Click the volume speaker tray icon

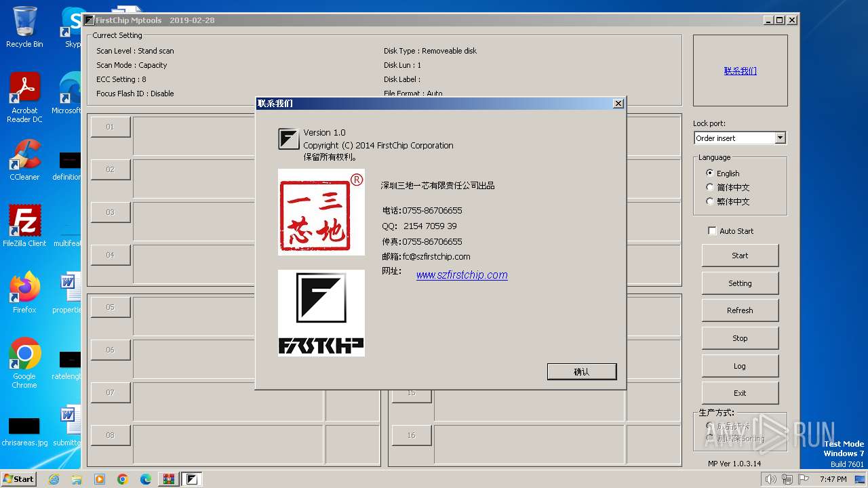pyautogui.click(x=770, y=479)
